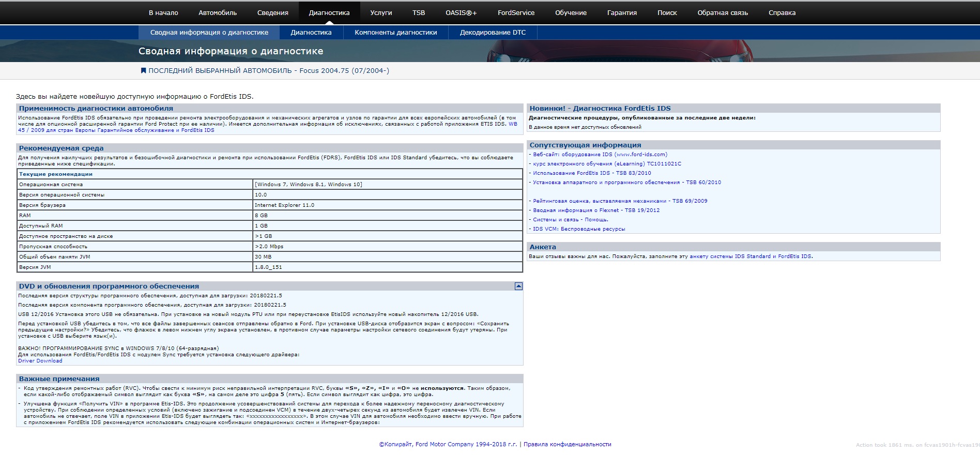Open the OASIS®+ menu item
Viewport: 980px width, 469px height.
(x=461, y=12)
